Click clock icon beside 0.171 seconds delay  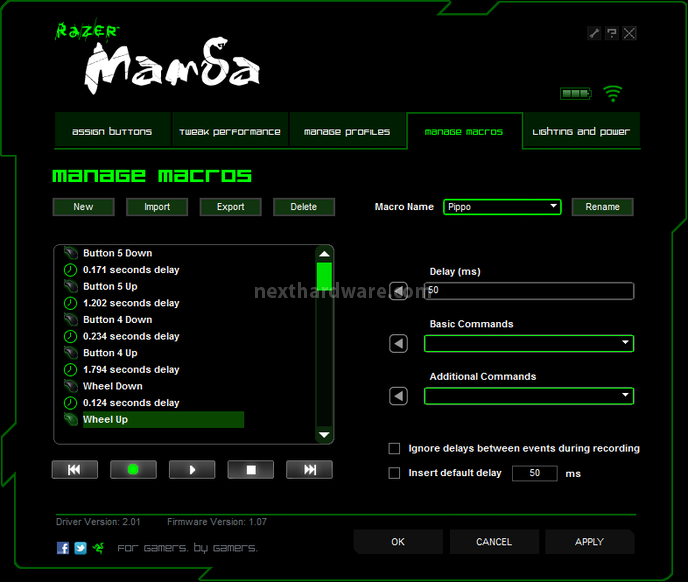(x=70, y=269)
